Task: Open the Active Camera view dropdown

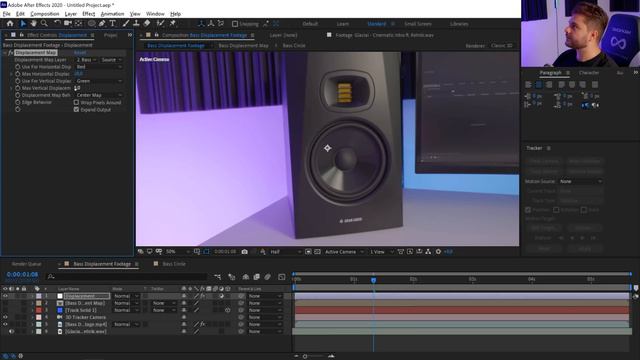Action: [x=344, y=252]
